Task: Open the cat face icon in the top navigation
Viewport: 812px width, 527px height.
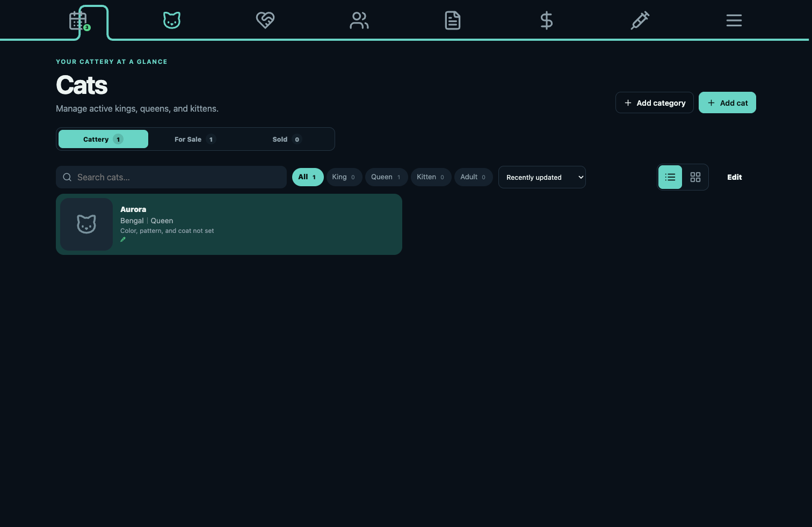Action: click(172, 20)
